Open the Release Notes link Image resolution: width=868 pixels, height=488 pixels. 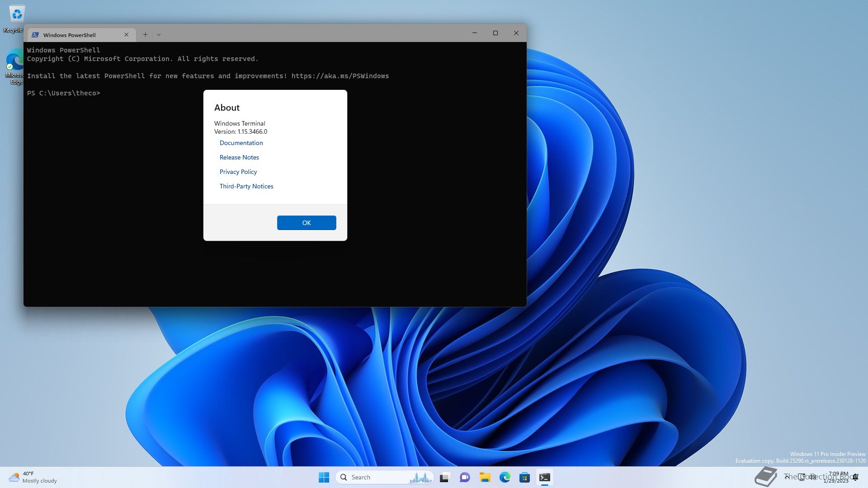[x=239, y=157]
